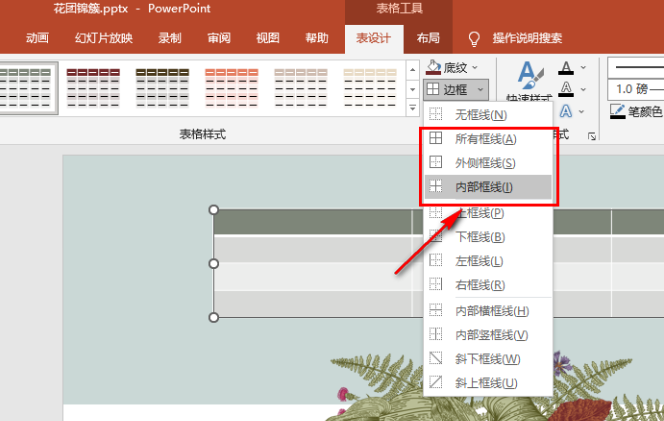Open the 边框 dropdown arrow
The height and width of the screenshot is (421, 664).
480,89
